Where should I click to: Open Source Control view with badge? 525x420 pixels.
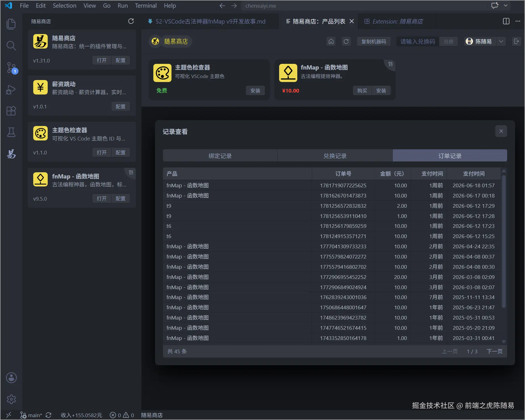click(12, 68)
